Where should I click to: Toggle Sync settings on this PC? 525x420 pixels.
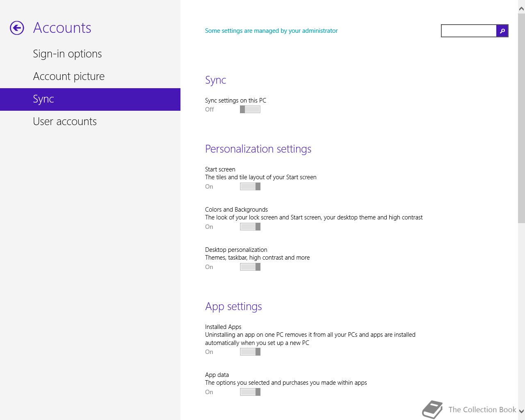pyautogui.click(x=250, y=109)
